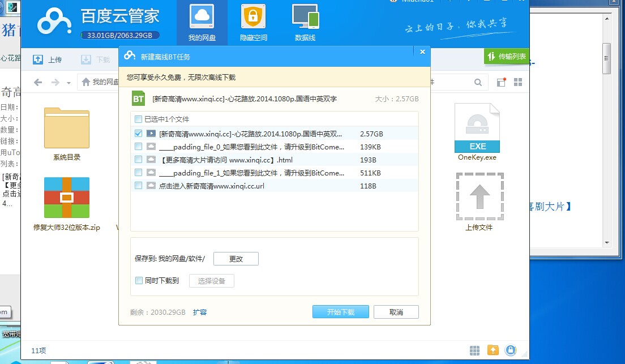This screenshot has height=364, width=625.
Task: Click the scroll-up arrow in the background window
Action: pyautogui.click(x=607, y=18)
